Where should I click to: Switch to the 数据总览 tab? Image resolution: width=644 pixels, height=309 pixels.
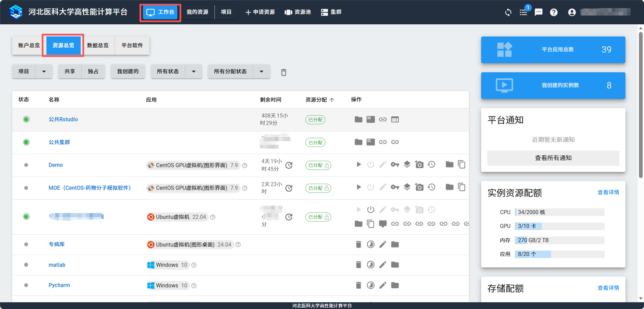pos(98,45)
